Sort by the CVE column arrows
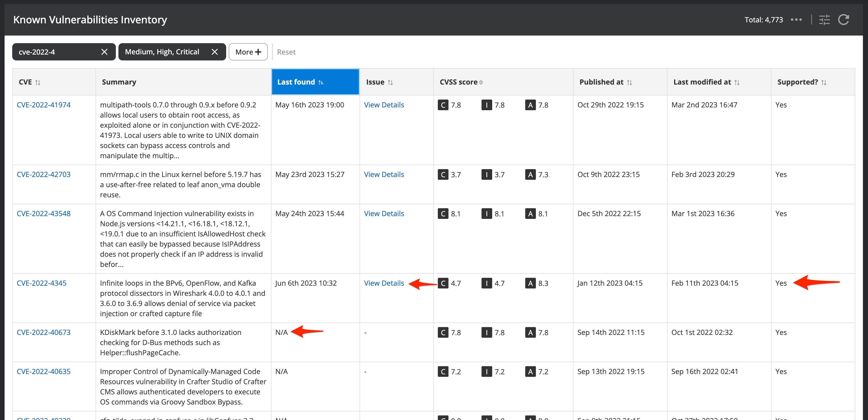Image resolution: width=868 pixels, height=420 pixels. click(38, 83)
